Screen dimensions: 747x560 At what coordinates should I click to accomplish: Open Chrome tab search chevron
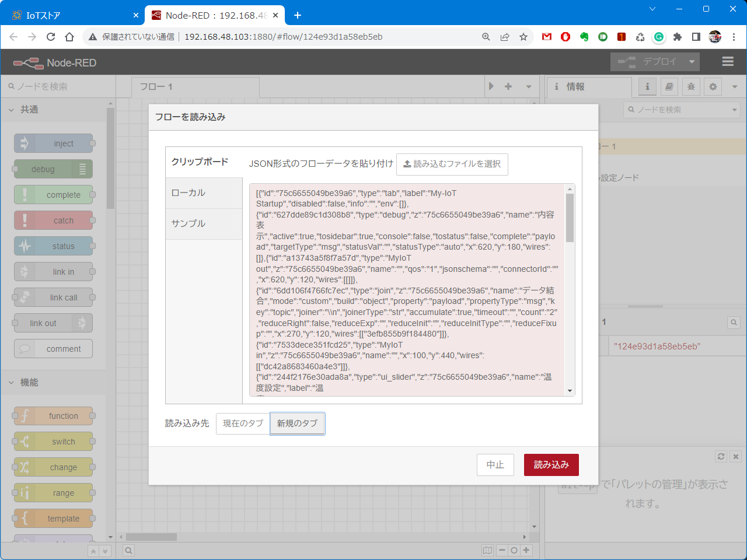pos(652,9)
